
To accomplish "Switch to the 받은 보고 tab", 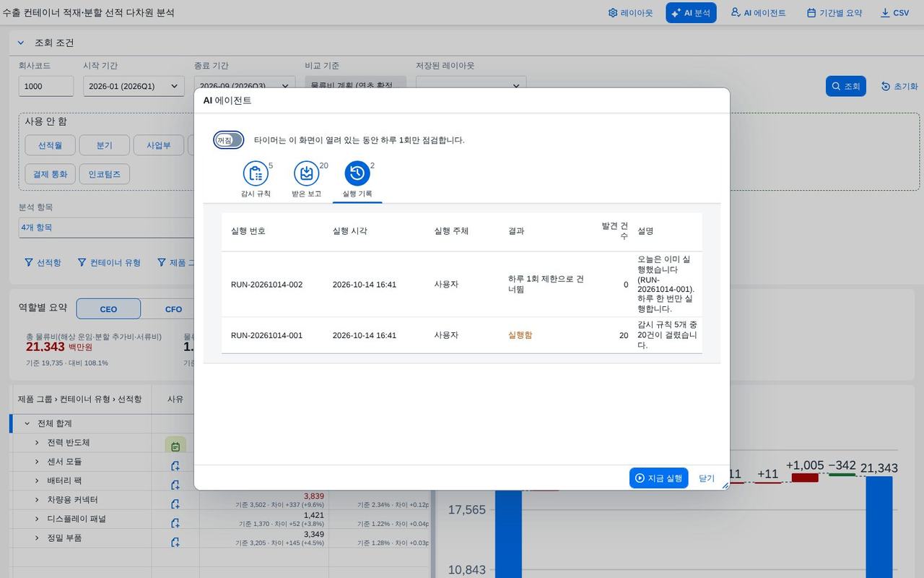I will (307, 179).
